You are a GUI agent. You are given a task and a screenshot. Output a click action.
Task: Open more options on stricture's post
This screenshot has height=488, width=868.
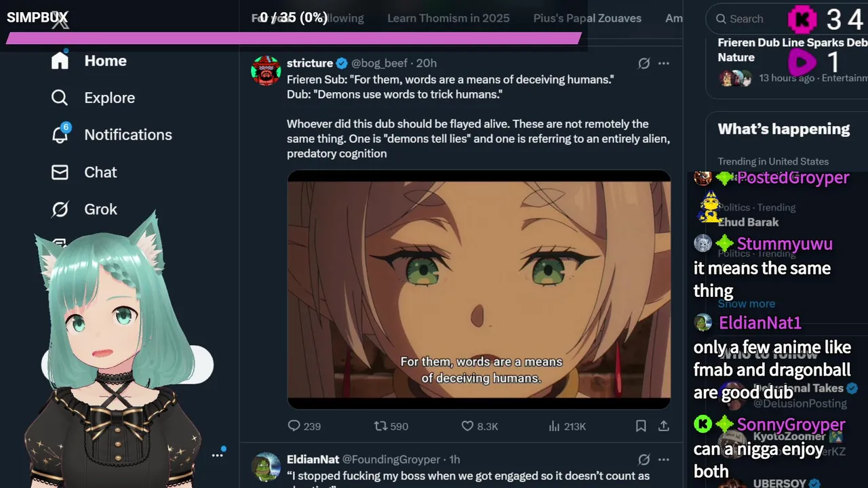[664, 63]
